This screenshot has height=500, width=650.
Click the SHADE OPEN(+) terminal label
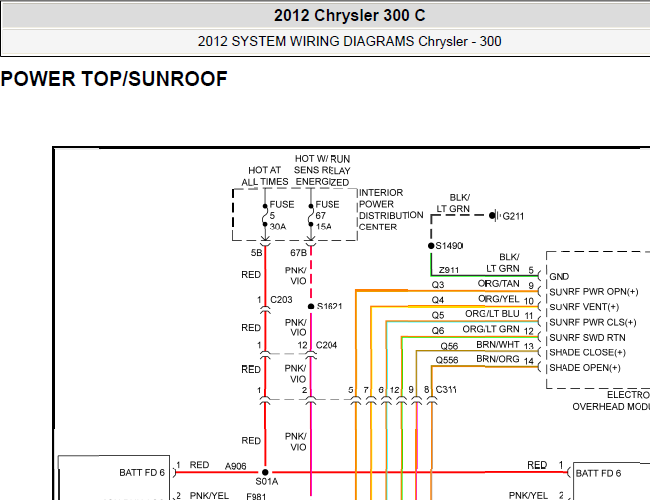585,368
